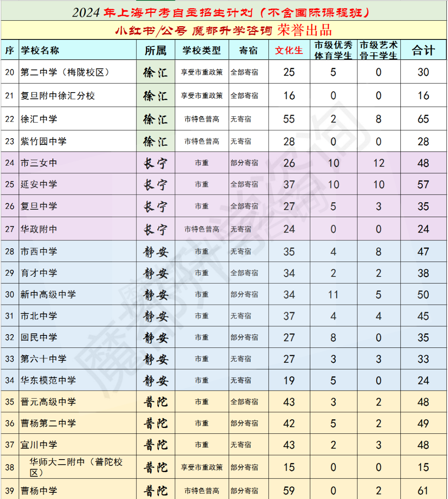Click 文化生 value '19' in 华东模范中学 row

click(289, 380)
